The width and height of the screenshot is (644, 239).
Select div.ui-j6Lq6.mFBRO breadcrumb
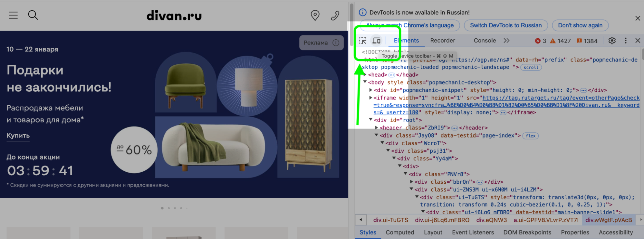(x=442, y=220)
